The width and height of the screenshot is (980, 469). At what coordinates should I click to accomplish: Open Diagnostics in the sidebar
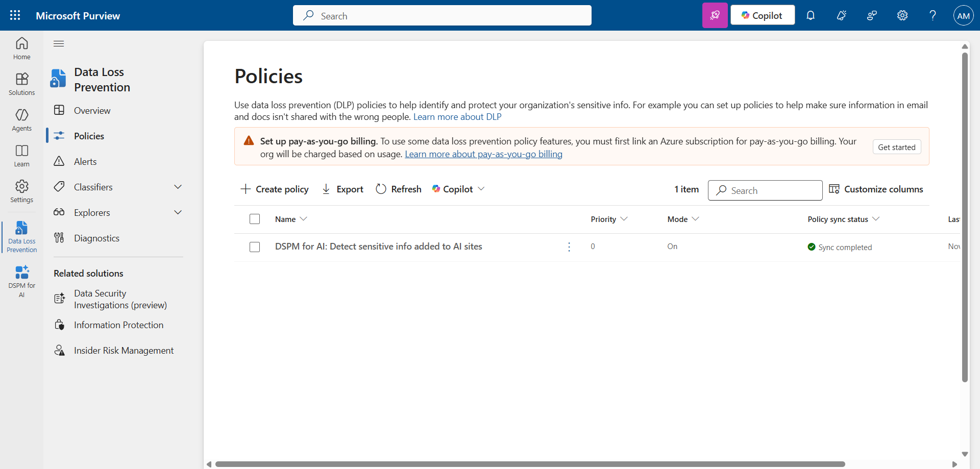(96, 238)
